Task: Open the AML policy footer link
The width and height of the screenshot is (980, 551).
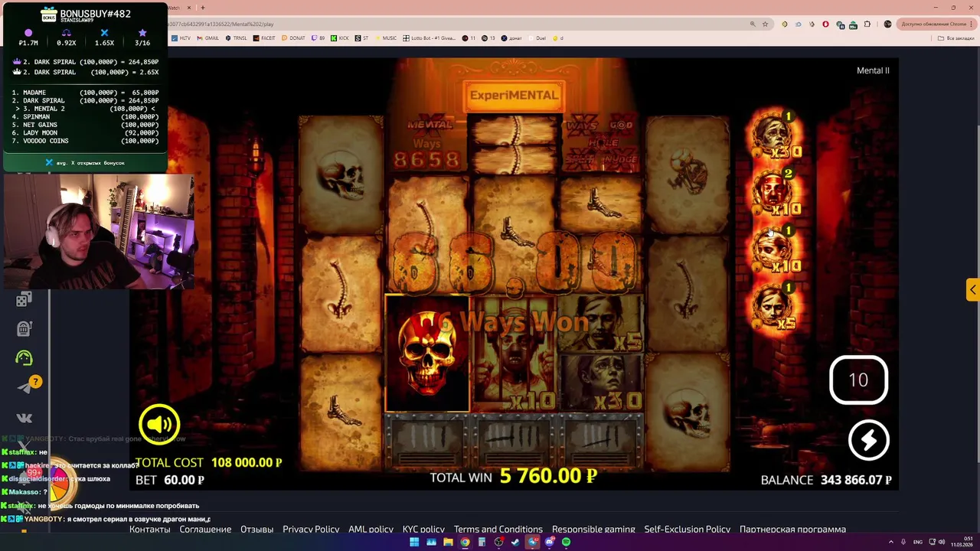Action: (x=371, y=529)
